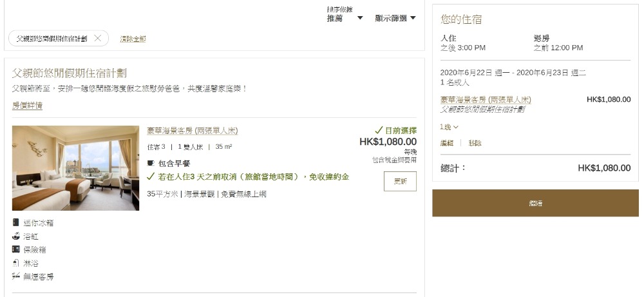
Task: Click the bathtub (浴缸) amenity icon
Action: coord(16,236)
